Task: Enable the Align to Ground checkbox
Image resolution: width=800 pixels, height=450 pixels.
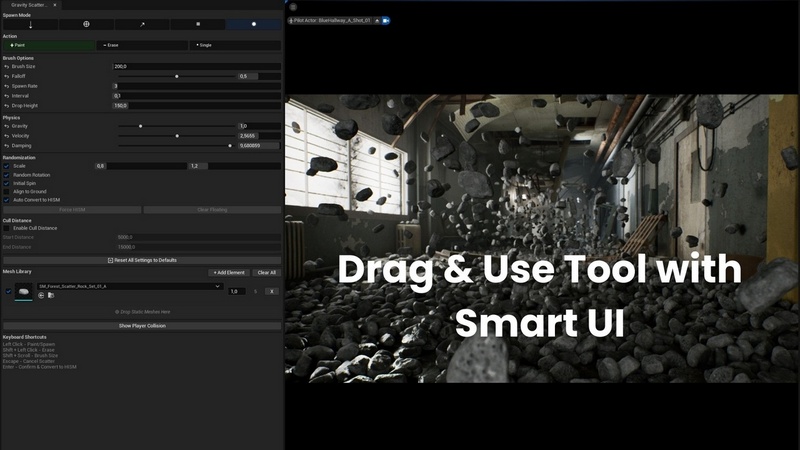Action: pos(7,191)
